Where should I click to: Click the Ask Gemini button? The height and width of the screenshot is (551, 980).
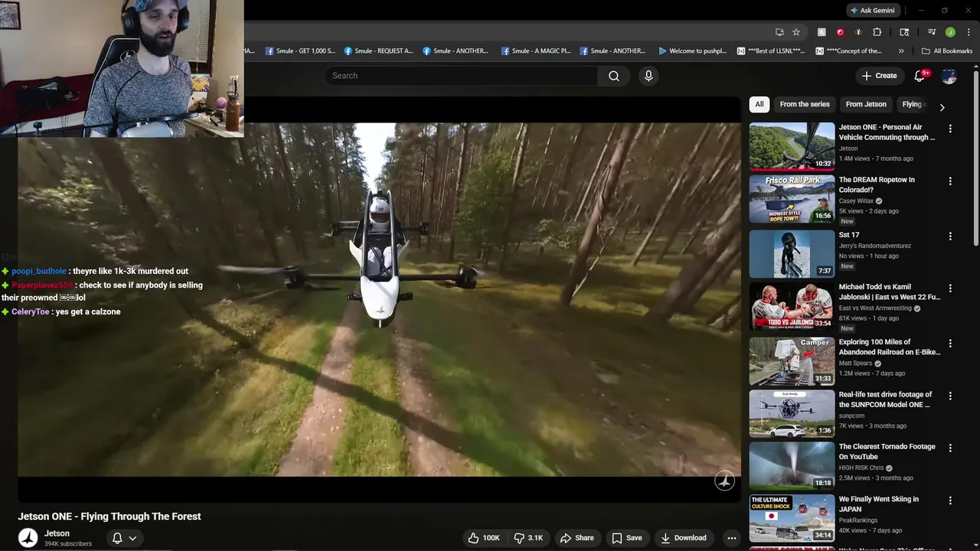point(871,10)
